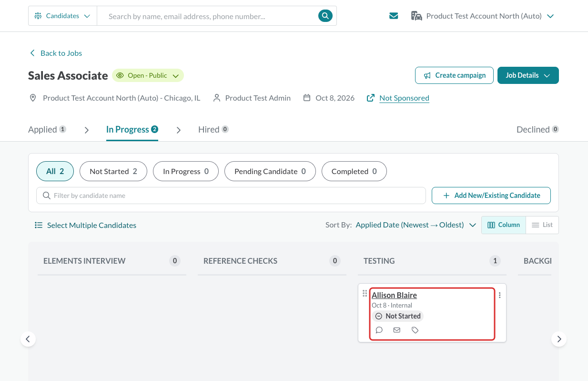Click the chevron between In Progress and Hired
This screenshot has width=588, height=381.
[x=179, y=130]
